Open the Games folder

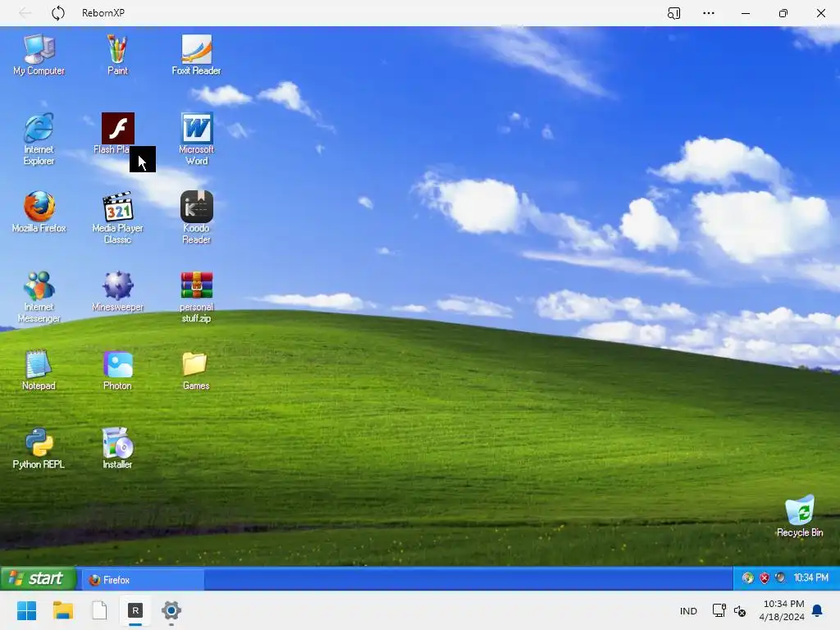[195, 370]
